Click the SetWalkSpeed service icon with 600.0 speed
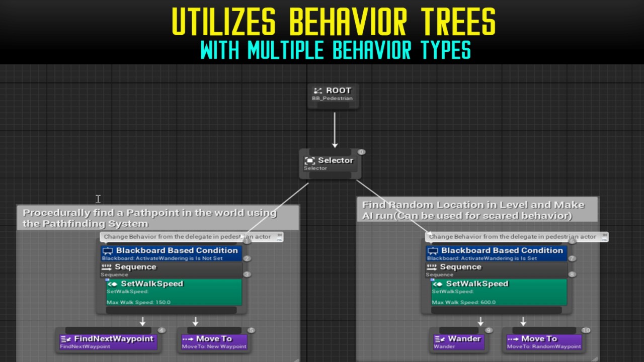The image size is (644, 362). tap(438, 284)
